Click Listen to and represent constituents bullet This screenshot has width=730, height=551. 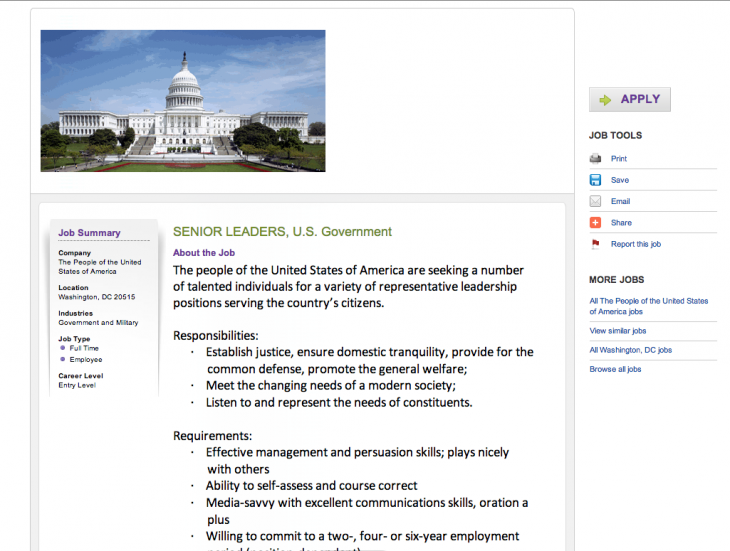[339, 403]
